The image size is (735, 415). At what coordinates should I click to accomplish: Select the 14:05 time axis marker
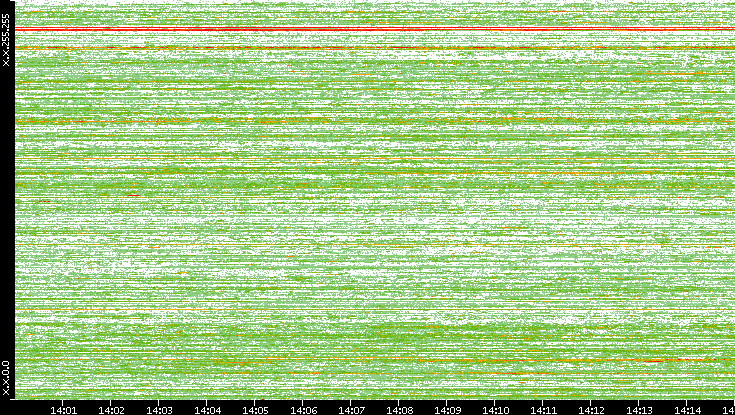256,409
